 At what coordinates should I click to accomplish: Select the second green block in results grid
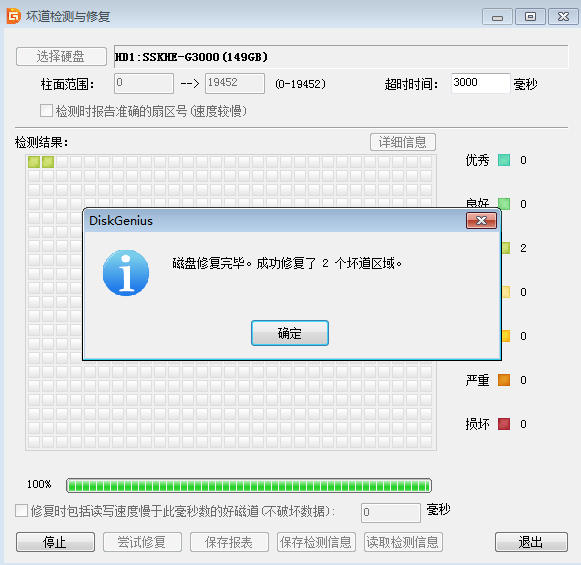48,162
